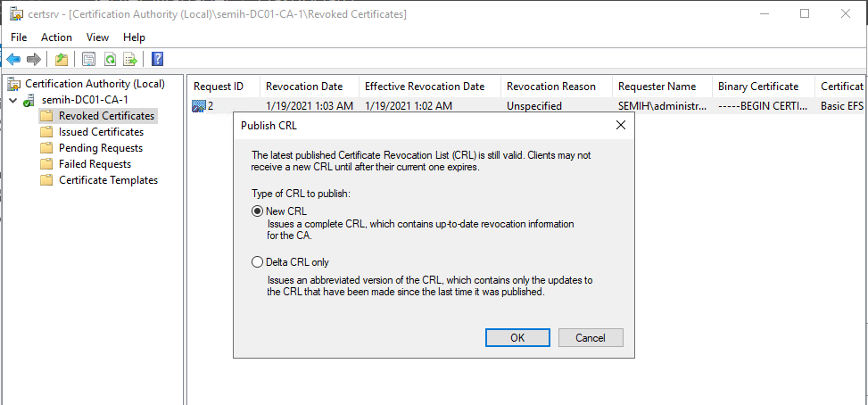868x405 pixels.
Task: Select the Issued Certificates folder
Action: [x=101, y=132]
